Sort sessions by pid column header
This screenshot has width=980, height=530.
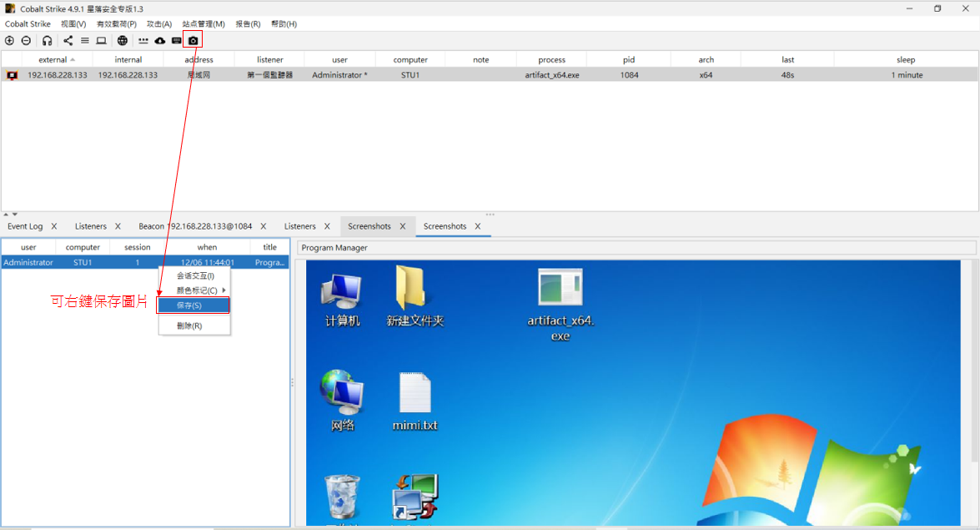point(629,60)
